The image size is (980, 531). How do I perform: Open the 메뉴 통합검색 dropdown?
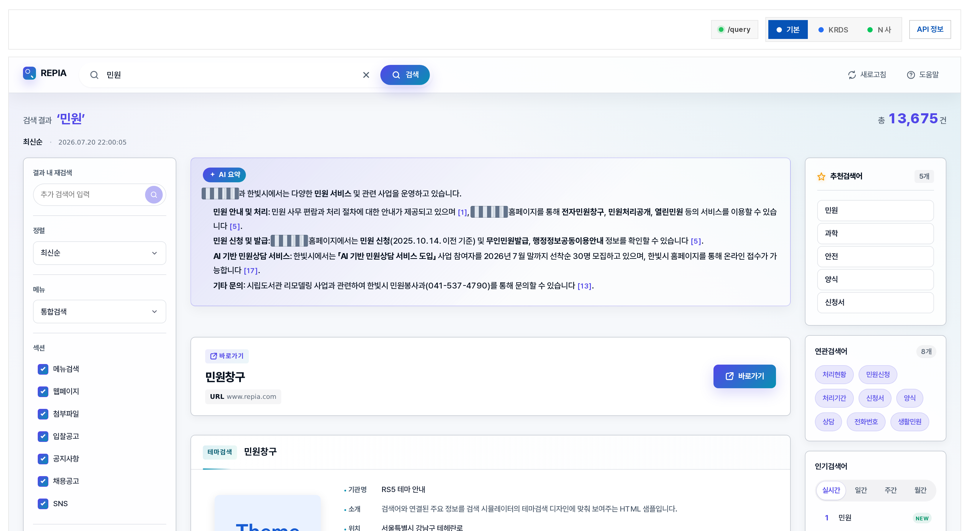click(100, 312)
